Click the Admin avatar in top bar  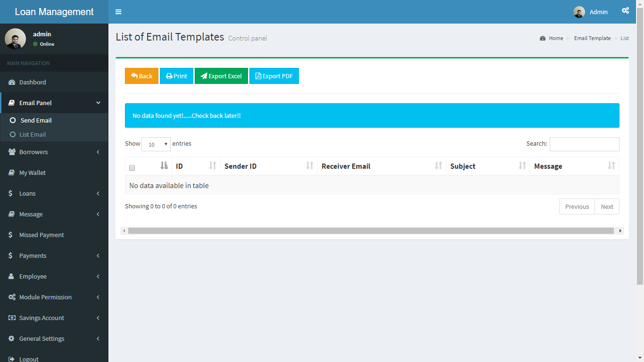coord(579,12)
